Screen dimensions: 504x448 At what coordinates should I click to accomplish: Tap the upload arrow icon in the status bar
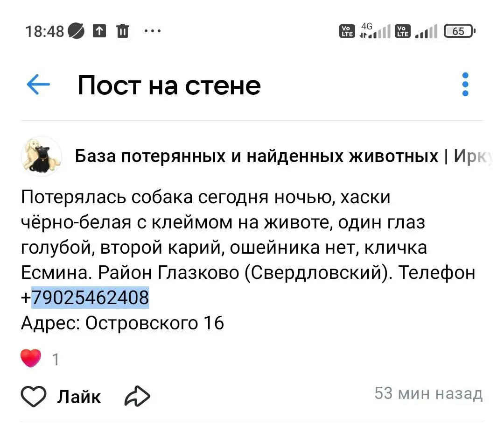tap(99, 31)
